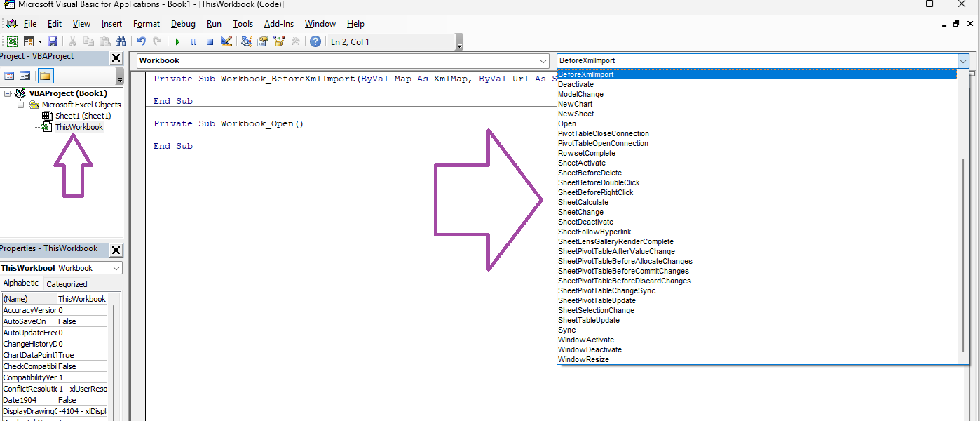The width and height of the screenshot is (980, 421).
Task: Stop execution with the Reset icon
Action: coord(210,41)
